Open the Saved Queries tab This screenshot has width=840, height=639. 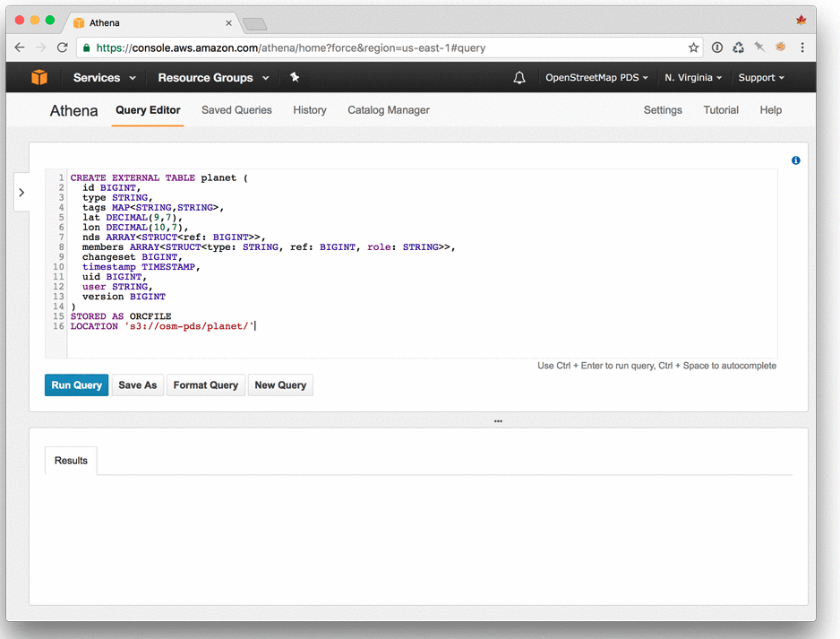pyautogui.click(x=236, y=110)
